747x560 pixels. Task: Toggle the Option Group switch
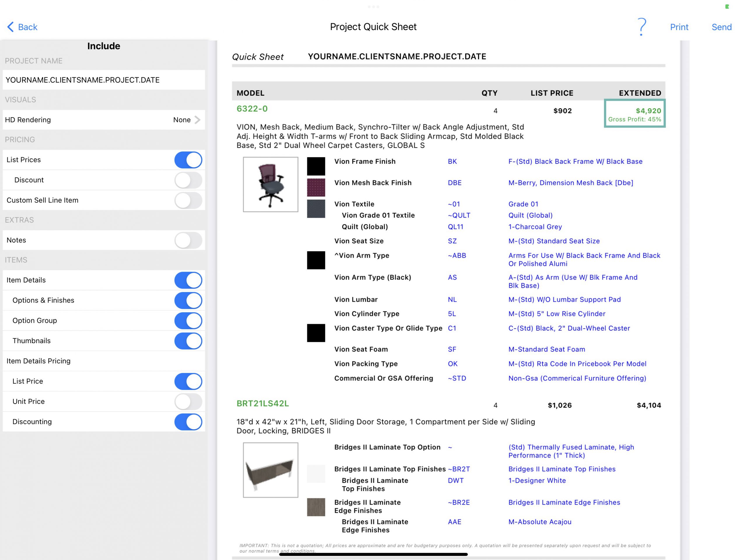click(x=188, y=320)
